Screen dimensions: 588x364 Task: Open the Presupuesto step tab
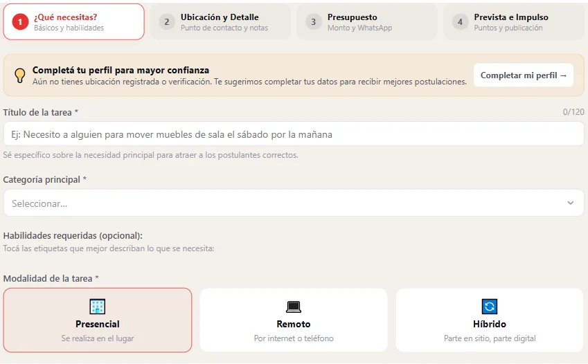[x=367, y=21]
